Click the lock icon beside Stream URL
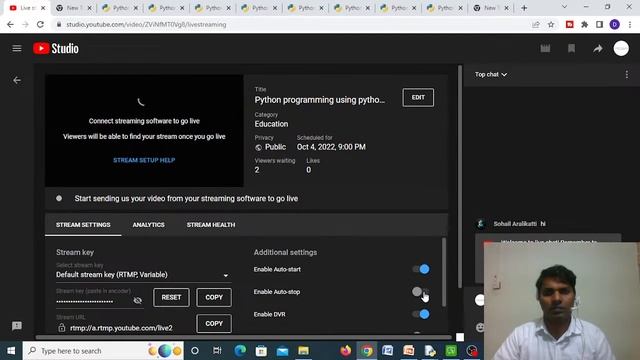Screen dimensions: 640x360 (x=62, y=328)
